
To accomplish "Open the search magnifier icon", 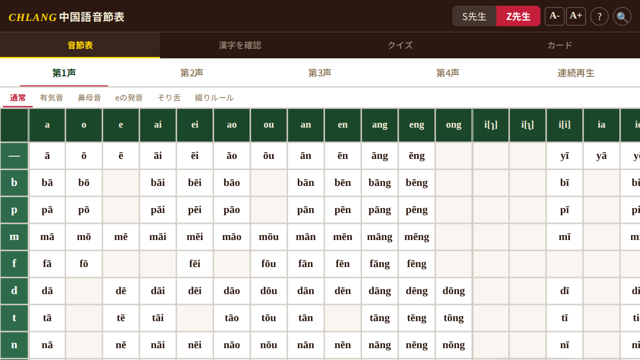I will tap(622, 17).
